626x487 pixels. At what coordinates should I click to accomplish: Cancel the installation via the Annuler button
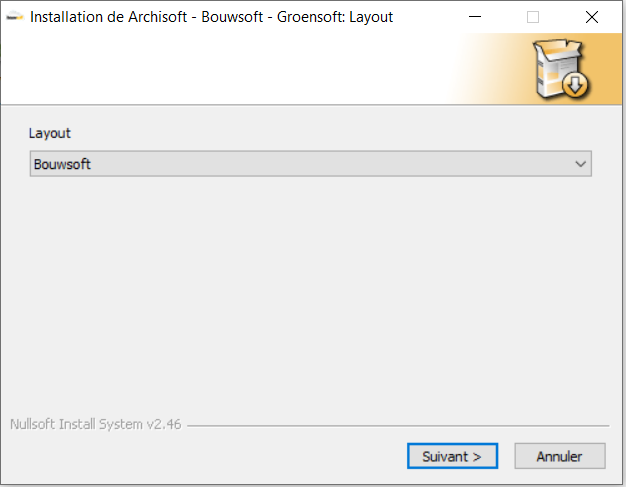(x=560, y=456)
